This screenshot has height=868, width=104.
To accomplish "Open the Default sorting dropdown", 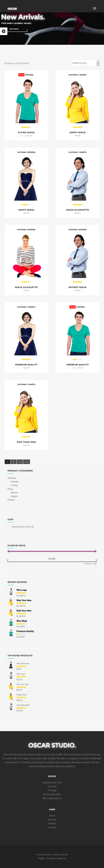I will tap(86, 63).
